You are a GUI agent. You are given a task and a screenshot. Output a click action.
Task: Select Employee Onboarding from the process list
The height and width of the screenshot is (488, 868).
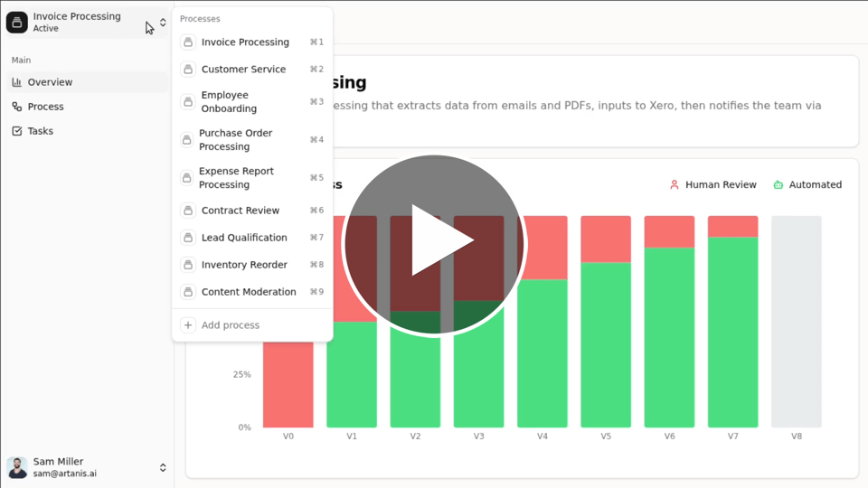tap(229, 101)
